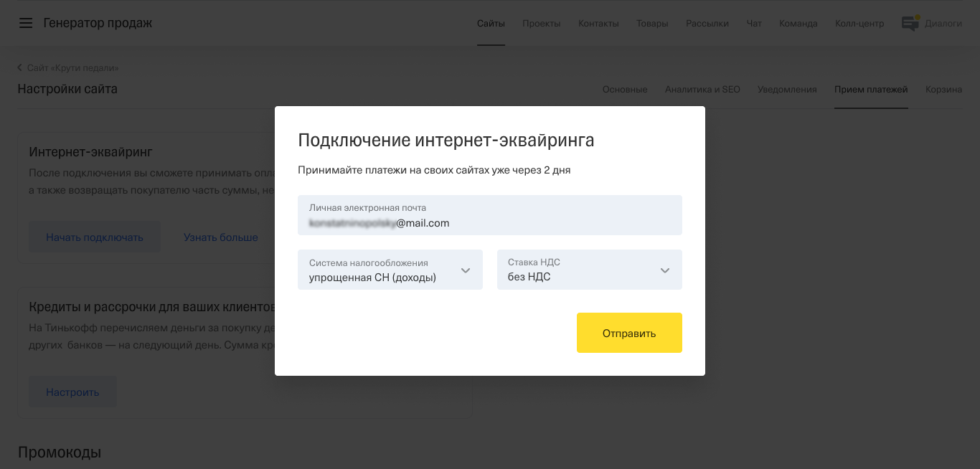
Task: Select the Корзина settings tab
Action: [943, 90]
